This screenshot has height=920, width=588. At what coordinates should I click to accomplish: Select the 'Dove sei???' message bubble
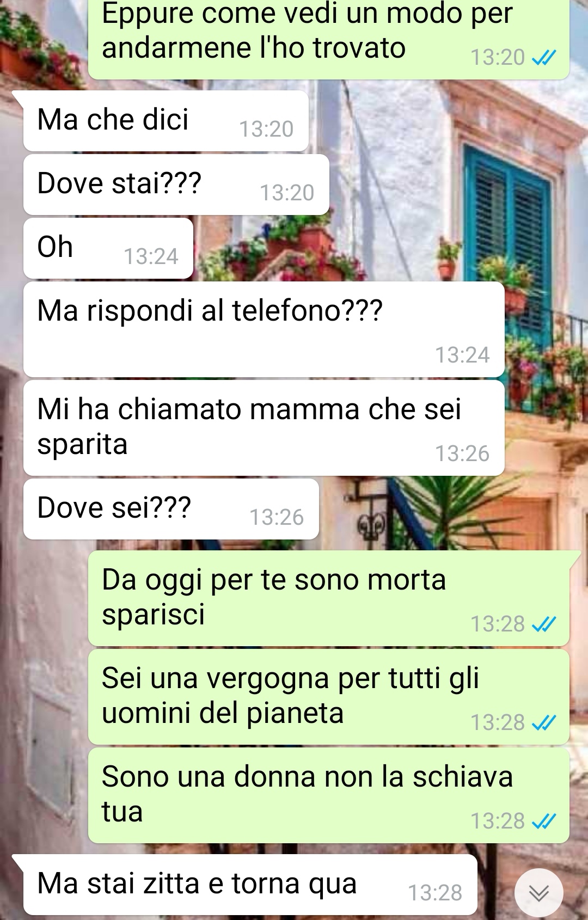(x=171, y=509)
